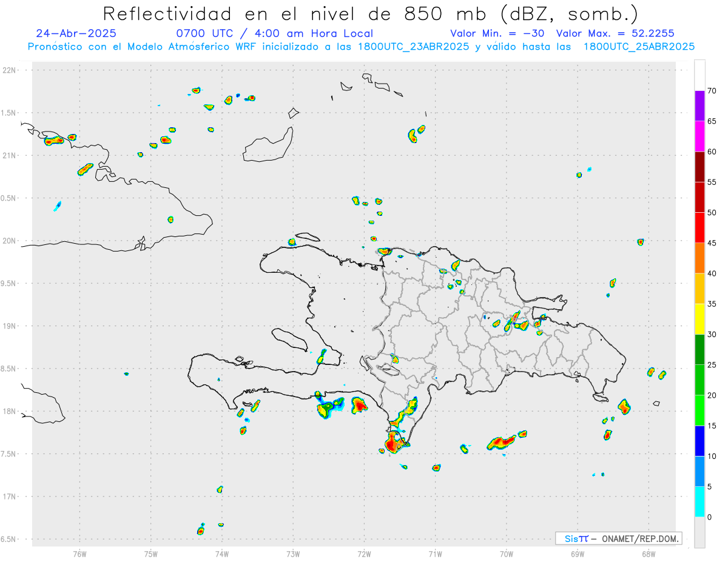Image resolution: width=728 pixels, height=562 pixels.
Task: Select the 'Valor Min. = -30' label
Action: pos(497,33)
